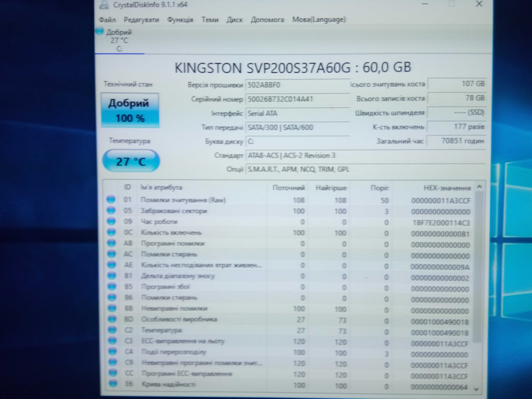Click the ID column header
The width and height of the screenshot is (532, 399).
point(127,187)
